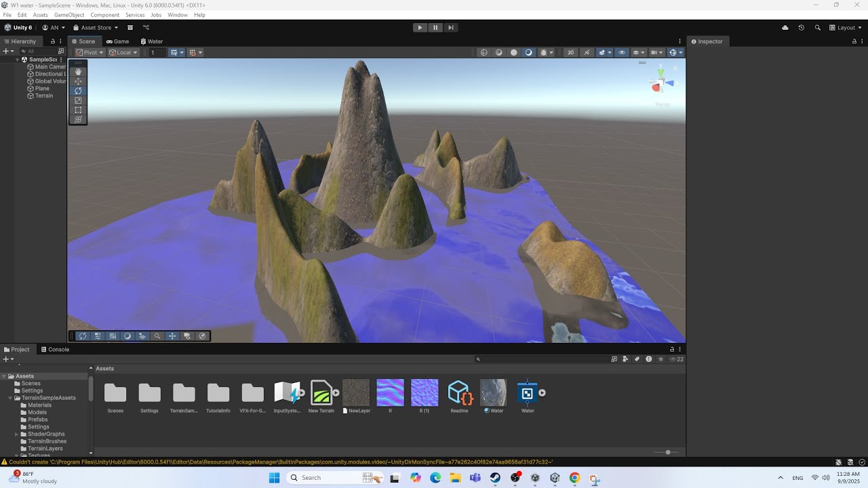The height and width of the screenshot is (488, 868).
Task: Click the Step frame button
Action: (450, 28)
